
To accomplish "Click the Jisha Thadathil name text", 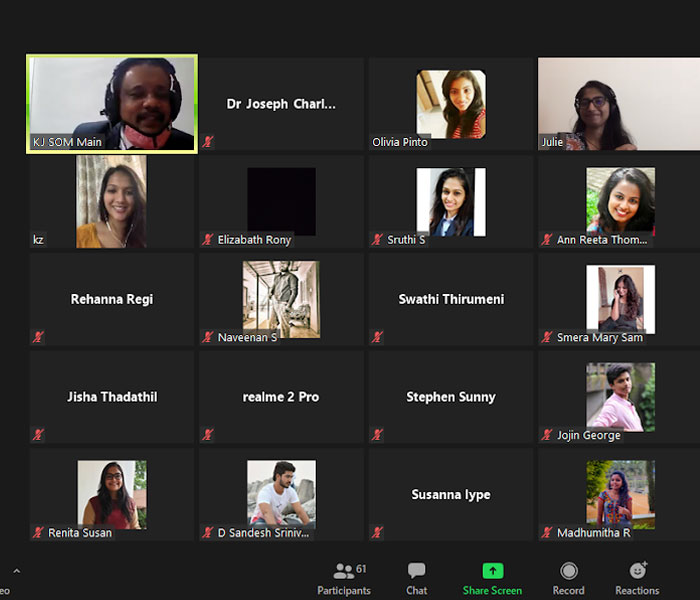I will pyautogui.click(x=112, y=397).
